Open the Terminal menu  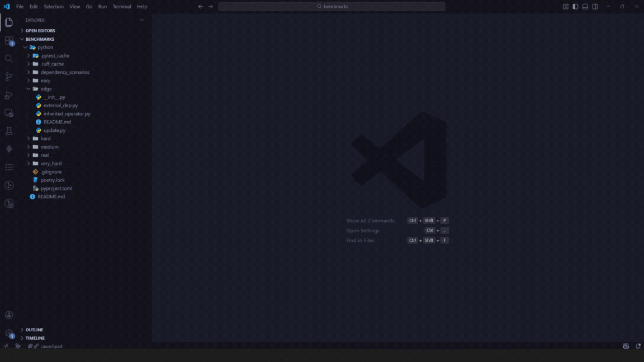(x=122, y=6)
